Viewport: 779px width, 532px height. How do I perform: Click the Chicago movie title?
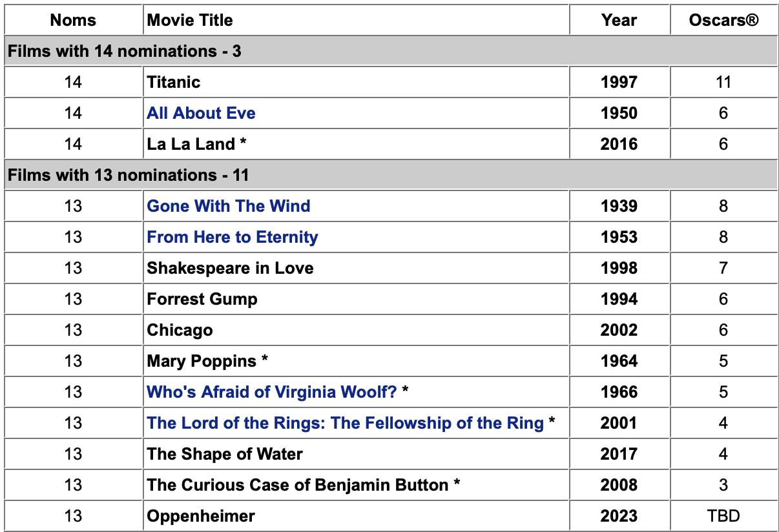pos(180,330)
